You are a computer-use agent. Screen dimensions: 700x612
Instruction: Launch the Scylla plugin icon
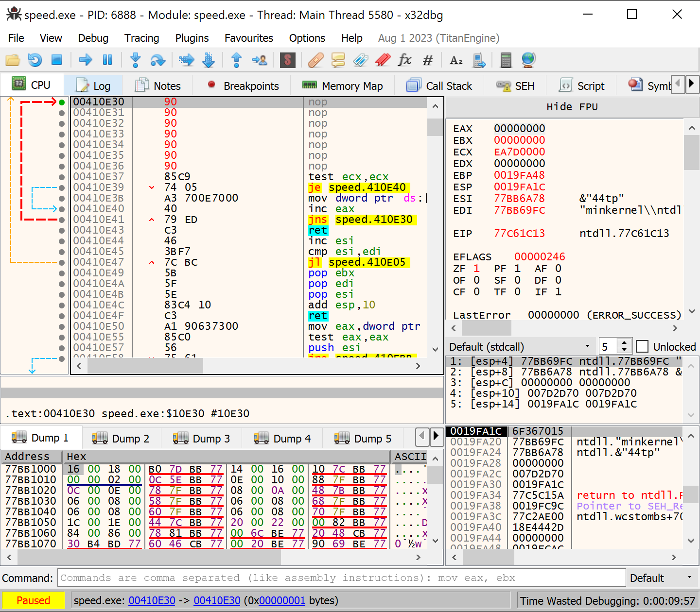tap(287, 60)
